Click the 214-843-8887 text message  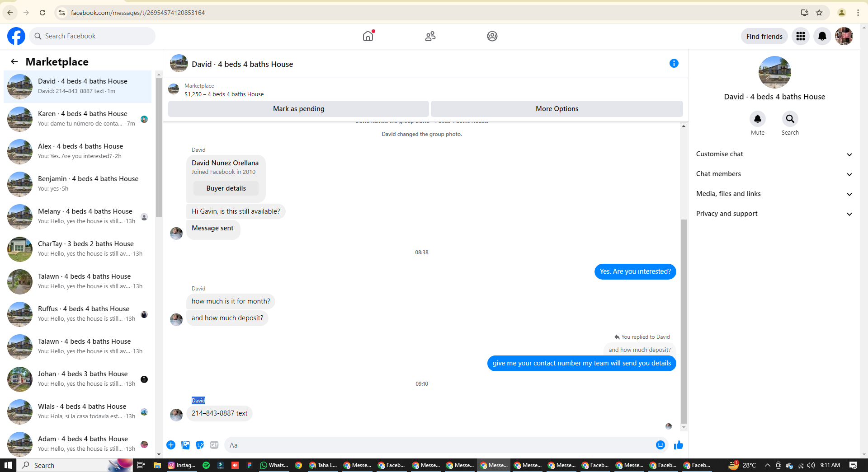(x=219, y=413)
